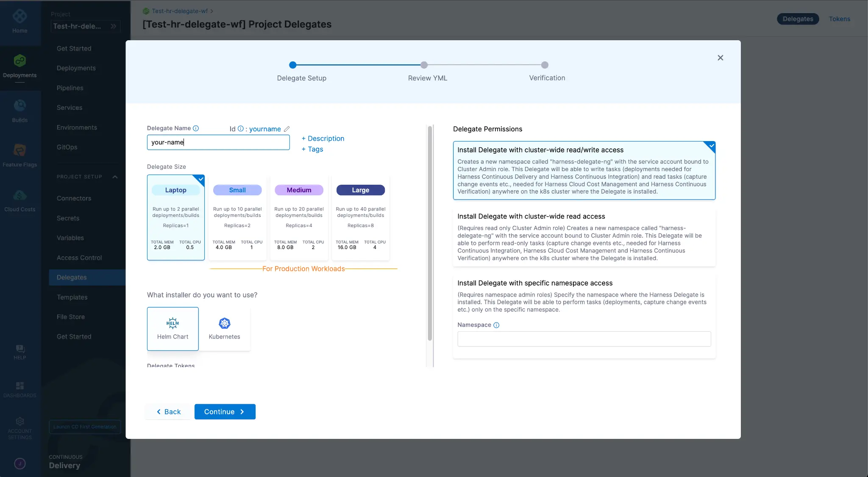Go to Home in the sidebar
The image size is (868, 477).
click(20, 21)
